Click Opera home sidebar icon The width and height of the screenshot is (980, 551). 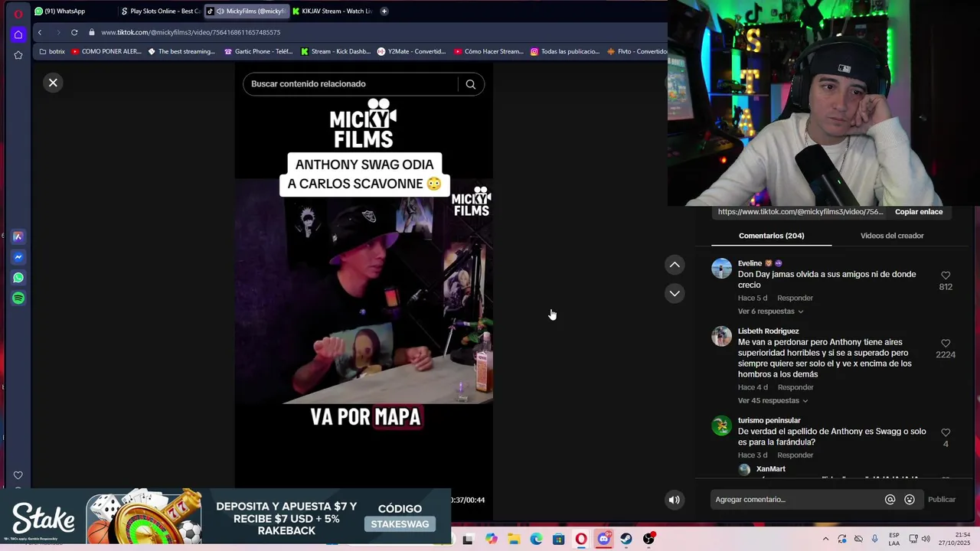coord(18,34)
